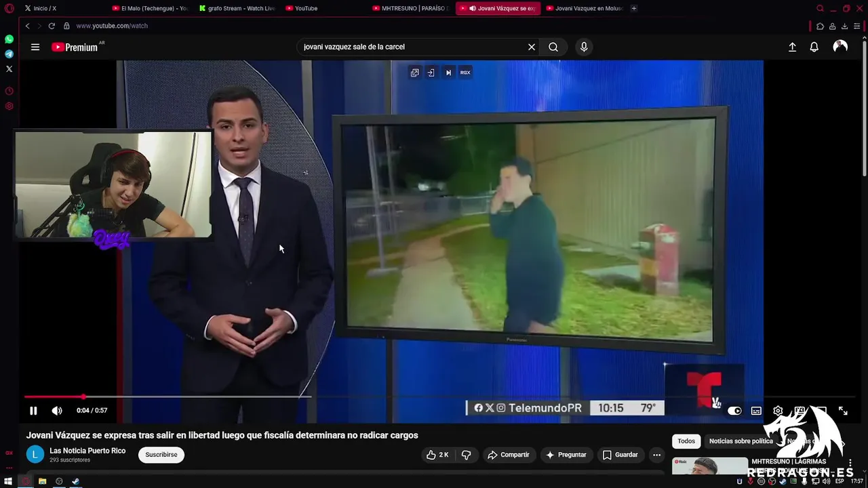Open the extensions cube icon in toolbar

[821, 26]
